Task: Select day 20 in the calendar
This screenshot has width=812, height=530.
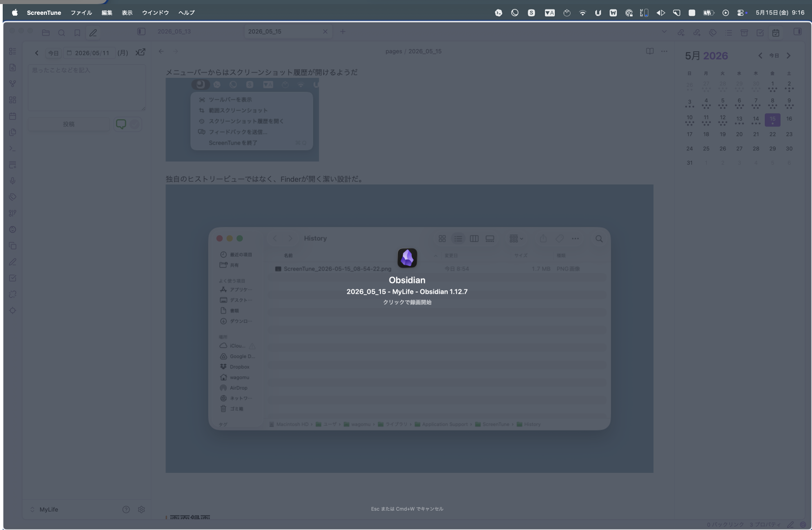Action: [739, 134]
